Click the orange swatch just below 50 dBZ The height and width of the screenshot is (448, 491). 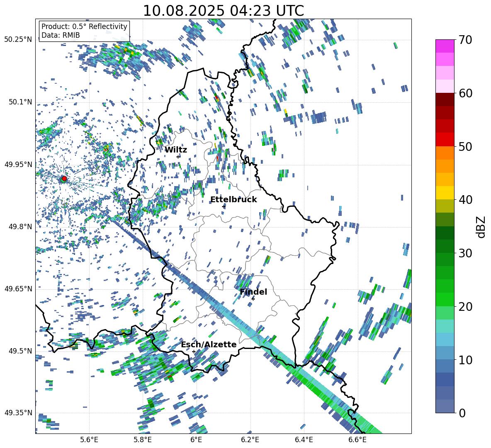click(x=445, y=153)
